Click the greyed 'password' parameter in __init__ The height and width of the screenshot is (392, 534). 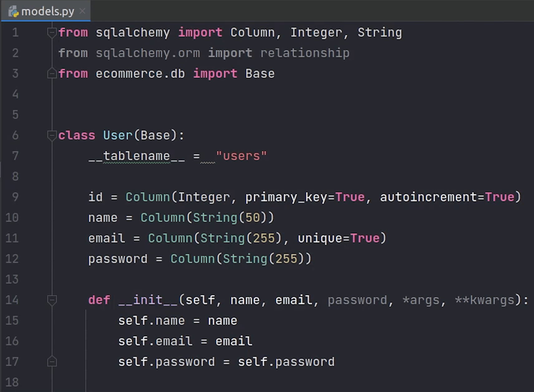pos(357,300)
